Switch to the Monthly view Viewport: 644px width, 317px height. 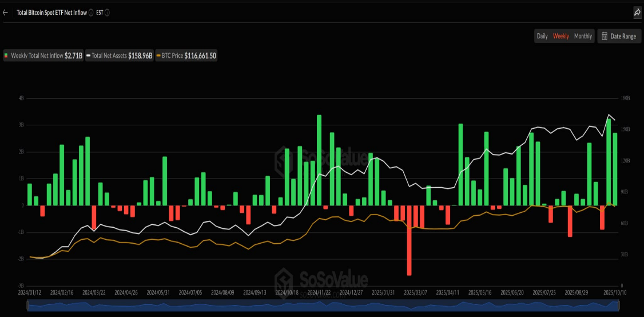point(583,36)
